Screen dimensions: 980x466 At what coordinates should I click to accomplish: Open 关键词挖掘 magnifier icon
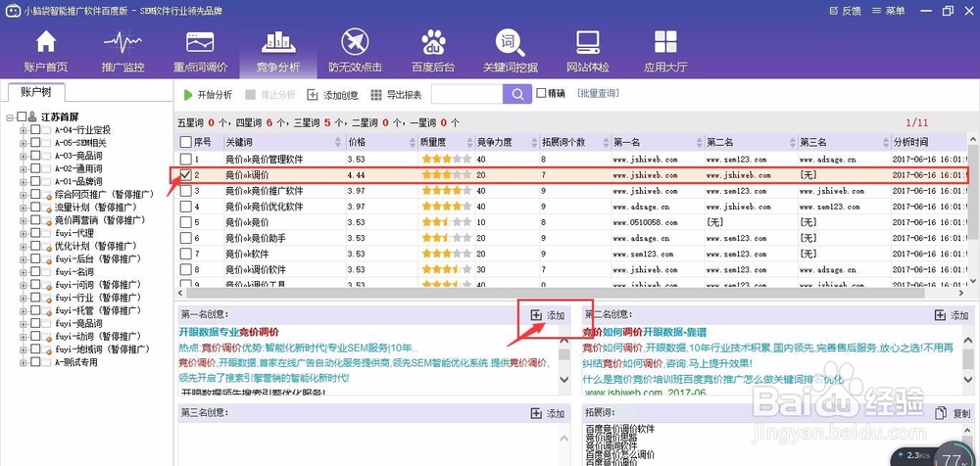[510, 42]
